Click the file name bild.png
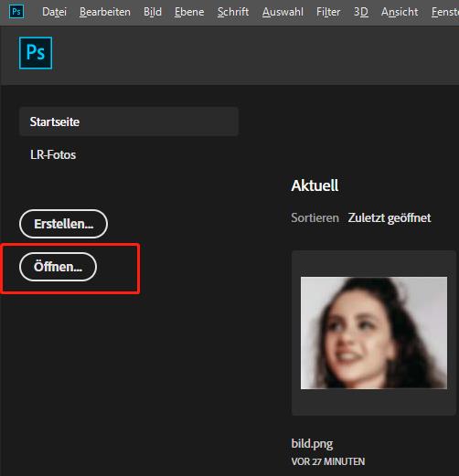The image size is (459, 476). pos(312,444)
